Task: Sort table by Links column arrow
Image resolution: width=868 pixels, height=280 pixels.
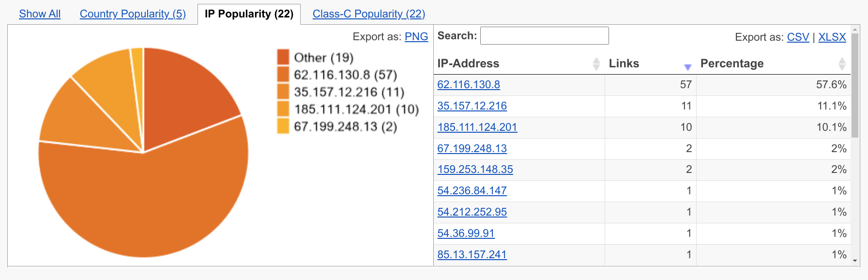Action: [687, 67]
